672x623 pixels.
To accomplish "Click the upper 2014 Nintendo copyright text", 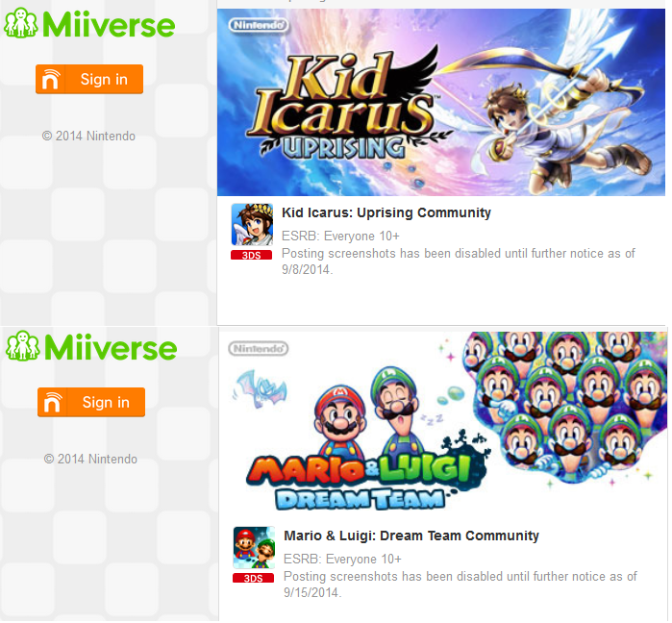I will [x=88, y=136].
